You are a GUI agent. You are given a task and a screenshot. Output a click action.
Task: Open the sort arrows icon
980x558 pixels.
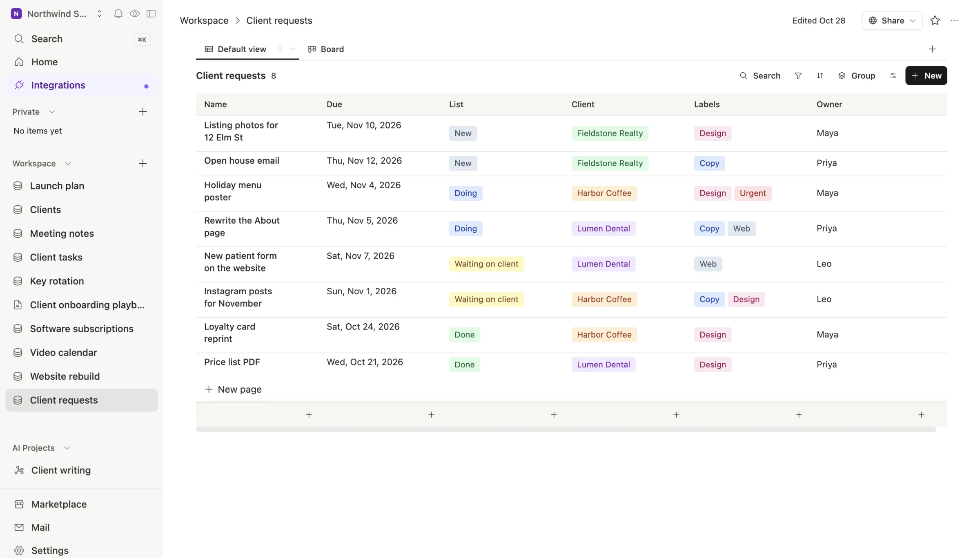tap(820, 76)
